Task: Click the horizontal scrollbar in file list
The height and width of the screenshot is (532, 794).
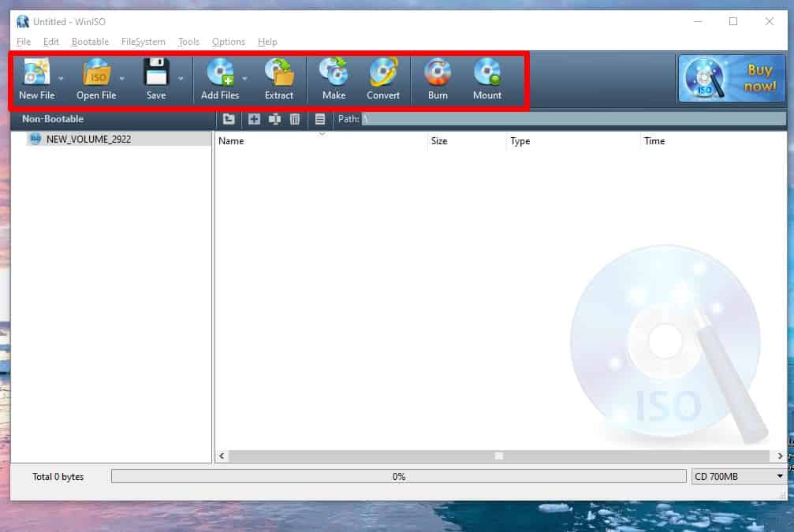Action: pos(498,456)
